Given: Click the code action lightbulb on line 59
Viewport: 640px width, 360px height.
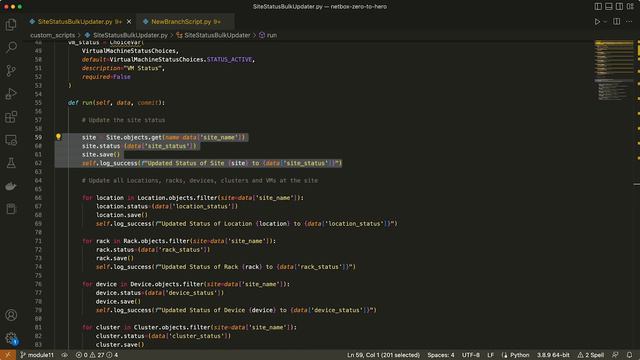Looking at the screenshot, I should click(58, 137).
